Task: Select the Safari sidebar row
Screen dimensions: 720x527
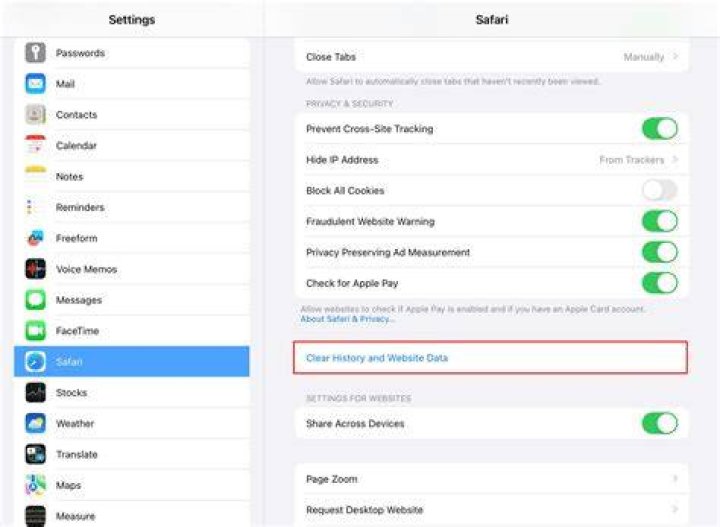Action: tap(132, 362)
